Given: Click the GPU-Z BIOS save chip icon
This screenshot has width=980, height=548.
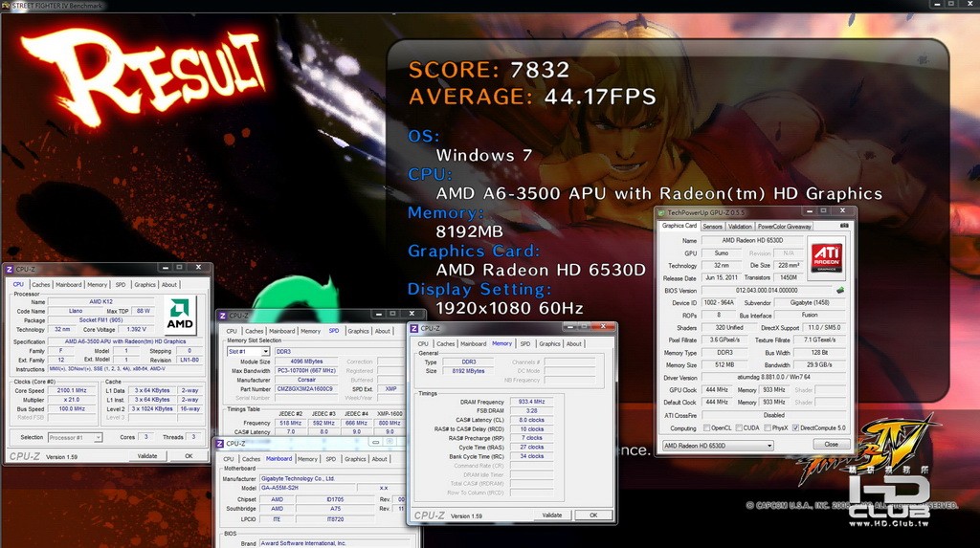Looking at the screenshot, I should (840, 290).
